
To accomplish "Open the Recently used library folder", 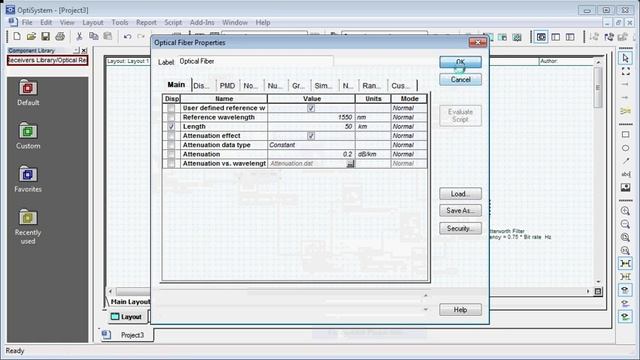I will [x=28, y=227].
